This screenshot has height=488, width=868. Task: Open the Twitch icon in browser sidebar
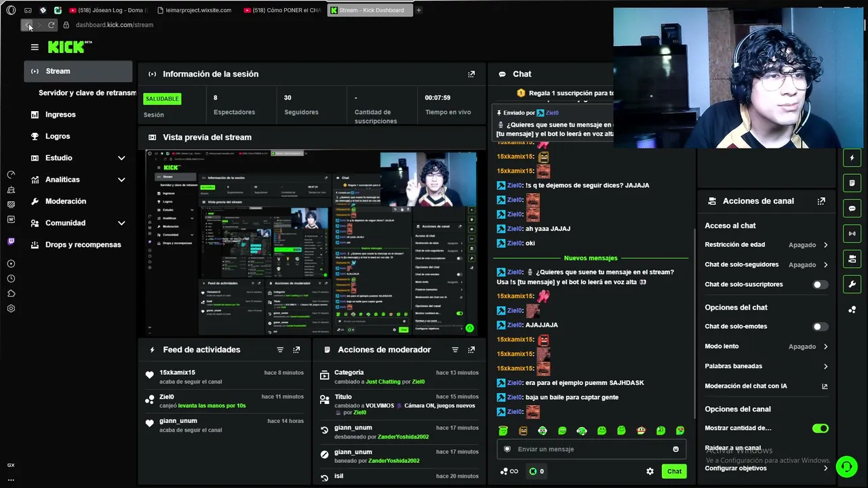[11, 241]
